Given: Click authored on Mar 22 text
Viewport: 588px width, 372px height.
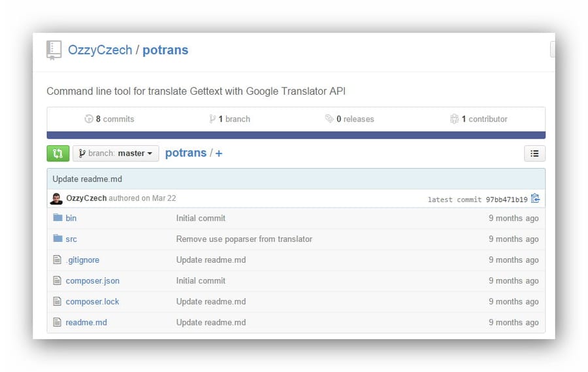Looking at the screenshot, I should [142, 198].
